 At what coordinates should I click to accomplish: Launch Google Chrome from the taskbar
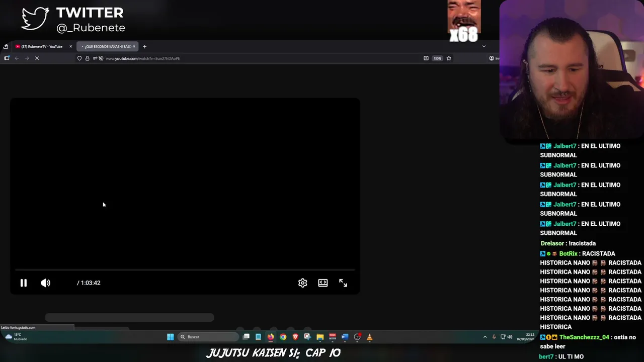(x=283, y=337)
